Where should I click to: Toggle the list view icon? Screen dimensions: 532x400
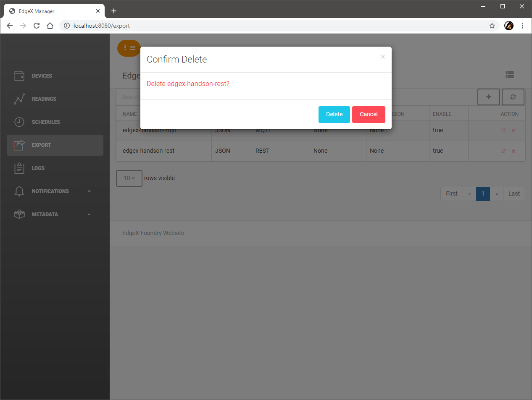(x=509, y=75)
